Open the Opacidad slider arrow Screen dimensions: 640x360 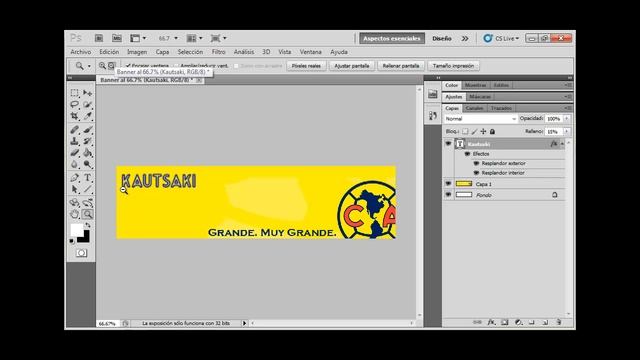567,118
